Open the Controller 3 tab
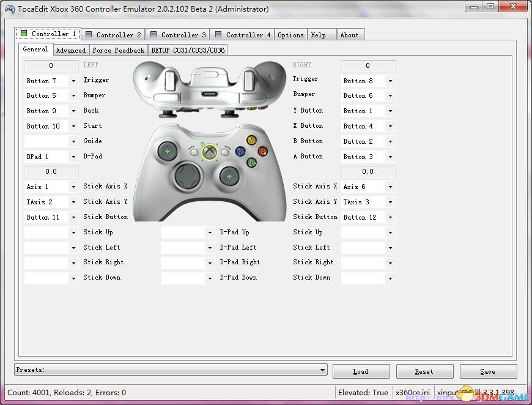532x405 pixels. [x=178, y=35]
